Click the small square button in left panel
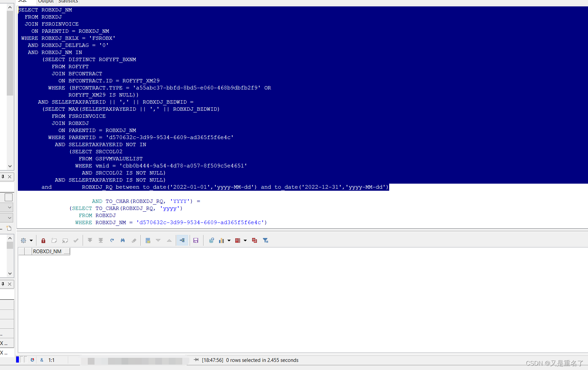588x370 pixels. [x=8, y=197]
